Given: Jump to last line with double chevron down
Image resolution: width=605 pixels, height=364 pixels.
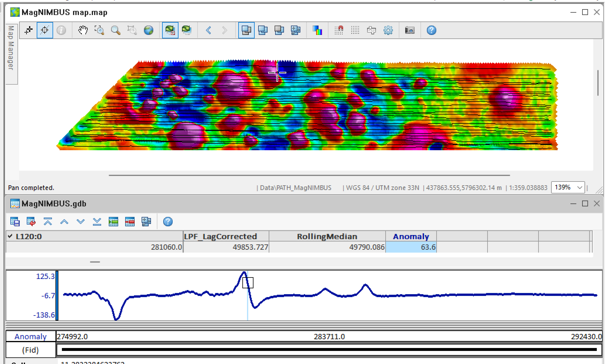Looking at the screenshot, I should 97,221.
